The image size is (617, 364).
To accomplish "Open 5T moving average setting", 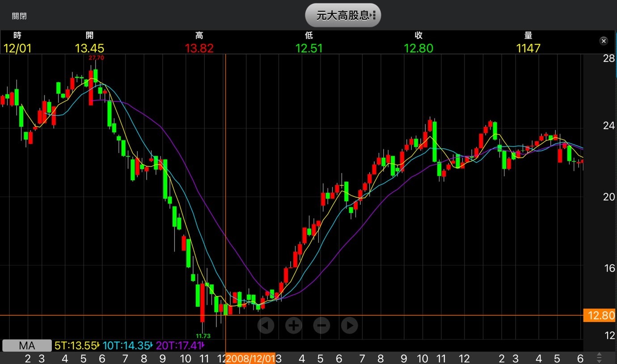I will (x=77, y=346).
